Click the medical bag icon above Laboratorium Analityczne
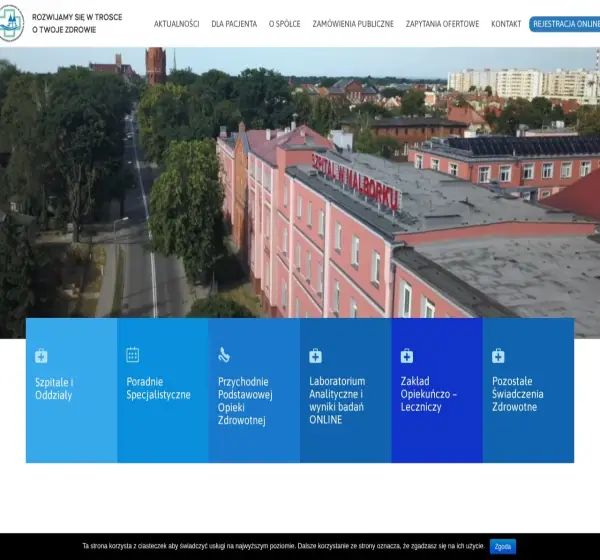 pyautogui.click(x=315, y=356)
